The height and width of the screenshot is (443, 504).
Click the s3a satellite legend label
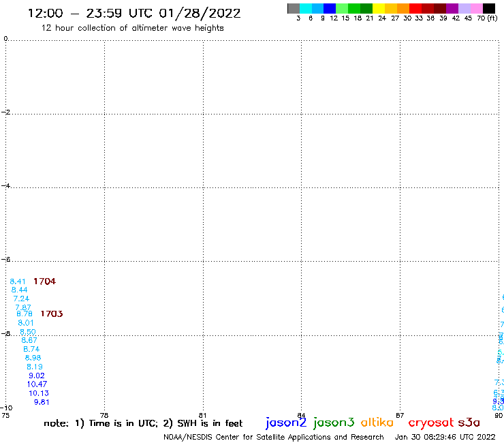pyautogui.click(x=469, y=423)
